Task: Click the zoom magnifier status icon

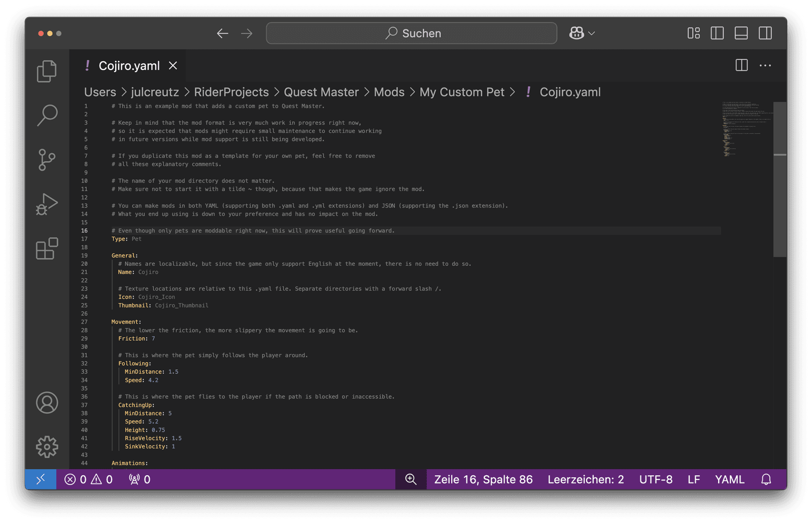Action: 411,479
